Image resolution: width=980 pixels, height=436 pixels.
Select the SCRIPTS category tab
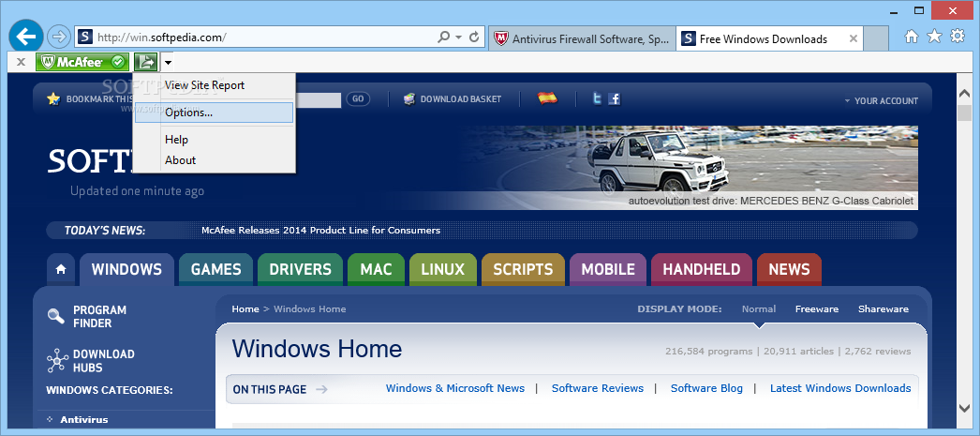point(523,270)
